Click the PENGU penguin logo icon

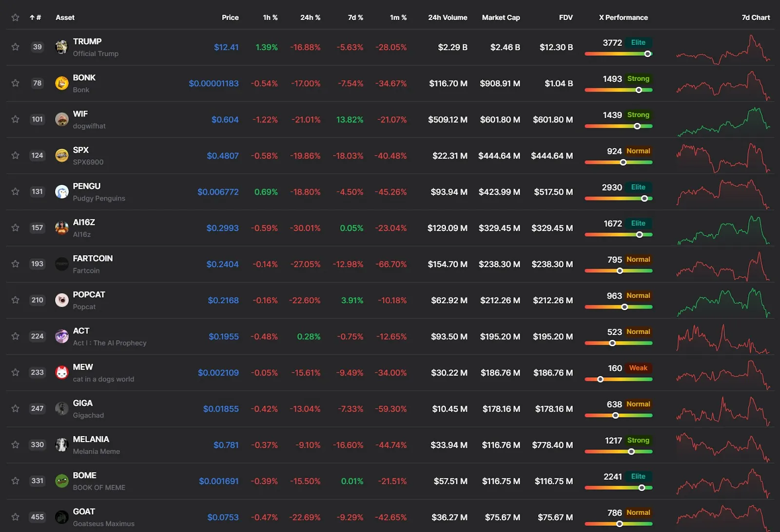point(61,192)
